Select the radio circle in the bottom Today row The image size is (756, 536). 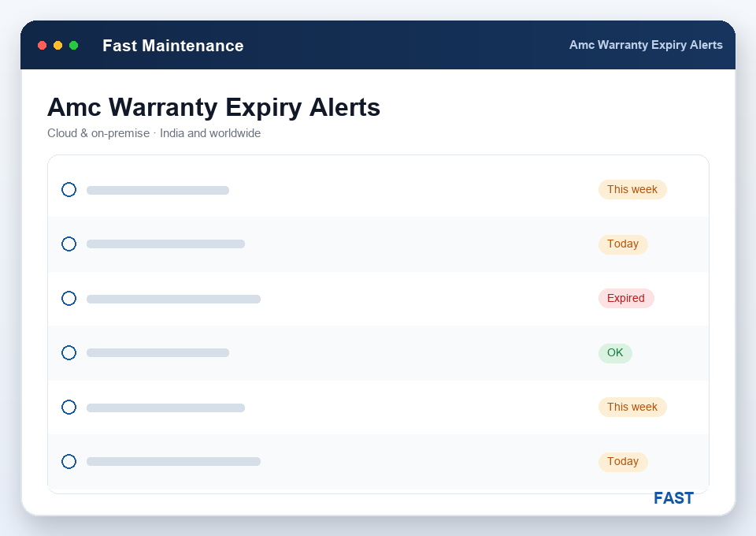click(69, 461)
